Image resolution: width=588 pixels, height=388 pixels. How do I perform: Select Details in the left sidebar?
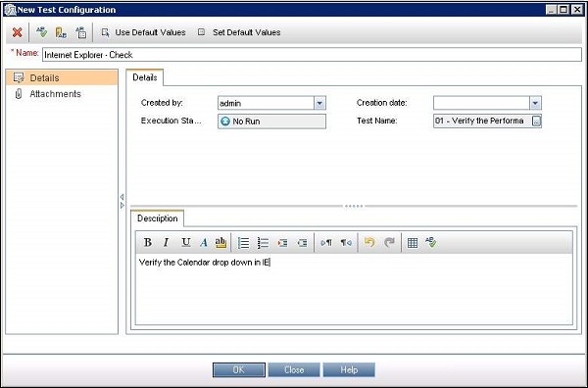coord(62,78)
